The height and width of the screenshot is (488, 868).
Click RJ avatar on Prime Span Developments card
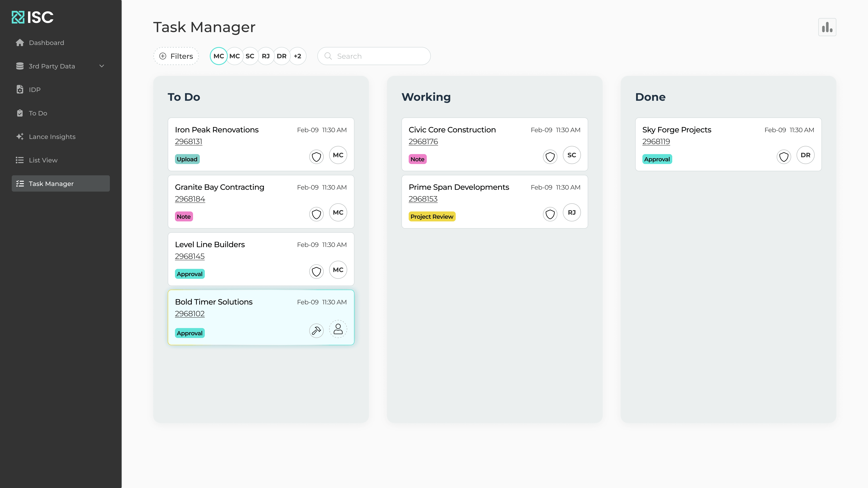(x=572, y=212)
